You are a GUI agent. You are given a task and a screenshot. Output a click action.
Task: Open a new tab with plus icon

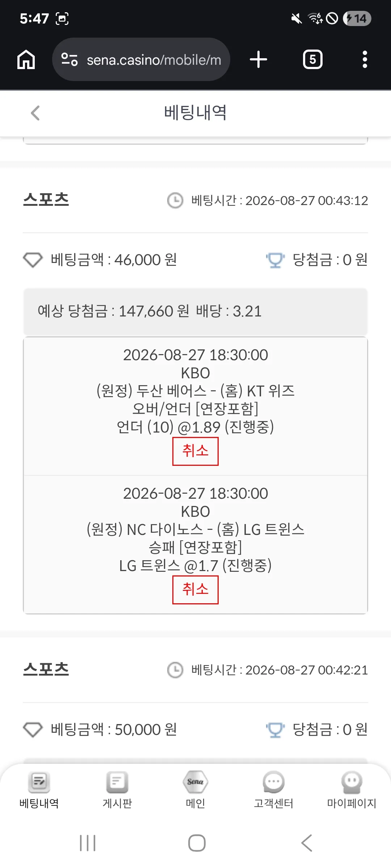(x=258, y=60)
